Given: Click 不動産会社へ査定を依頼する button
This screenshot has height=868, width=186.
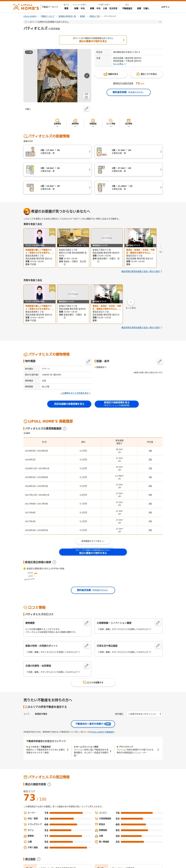Looking at the screenshot, I should click(x=93, y=724).
